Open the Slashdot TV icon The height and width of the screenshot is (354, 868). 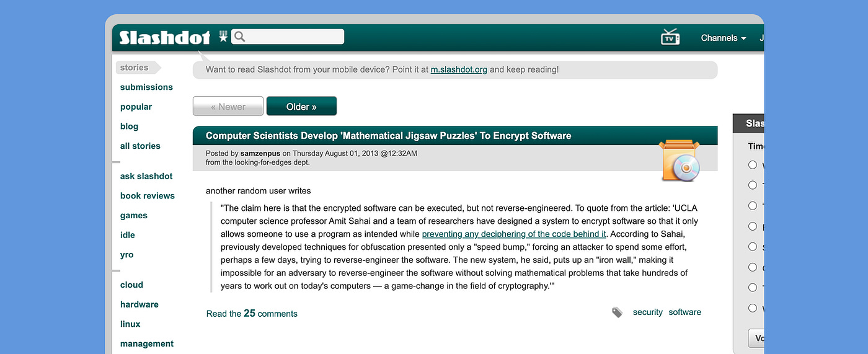pos(670,37)
